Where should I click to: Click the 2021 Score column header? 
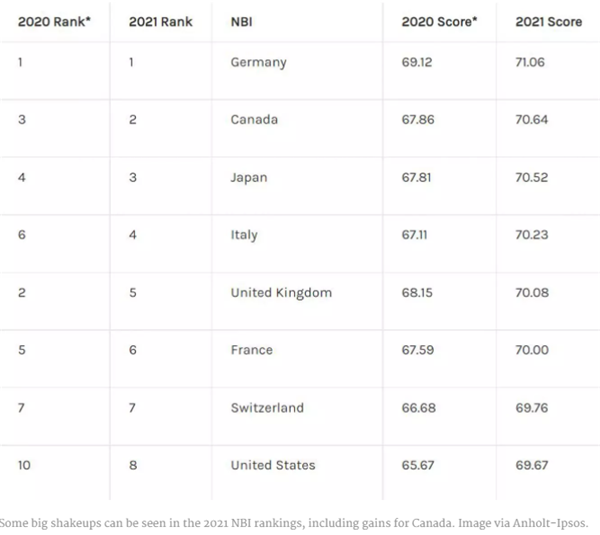pos(549,22)
